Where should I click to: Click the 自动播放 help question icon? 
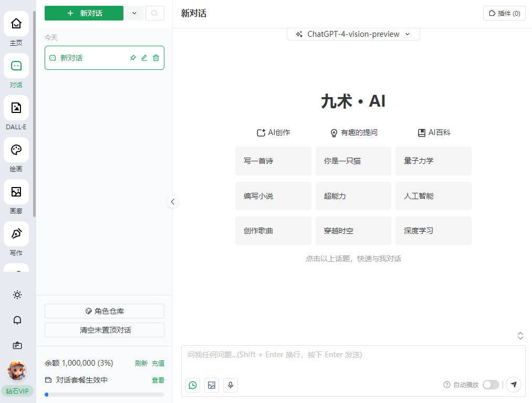[447, 385]
